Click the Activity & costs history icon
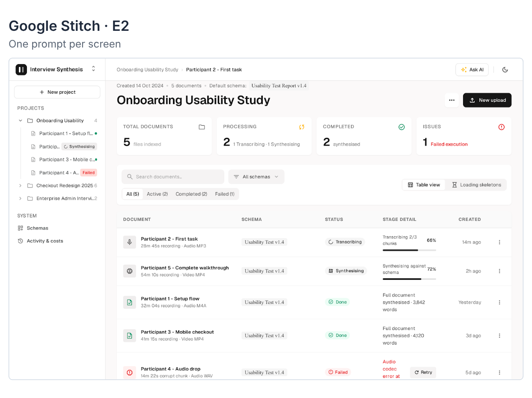Image resolution: width=532 pixels, height=398 pixels. tap(20, 241)
